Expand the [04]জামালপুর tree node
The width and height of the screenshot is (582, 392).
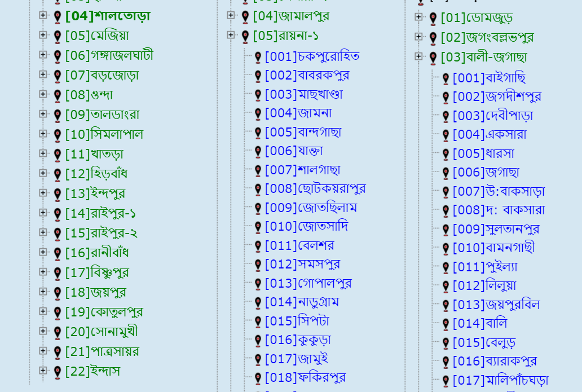[231, 17]
